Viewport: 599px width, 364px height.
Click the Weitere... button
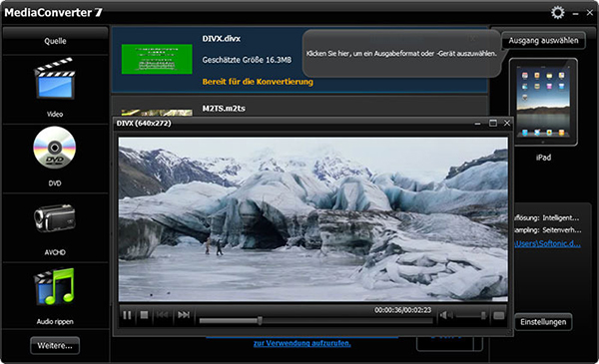click(x=55, y=346)
